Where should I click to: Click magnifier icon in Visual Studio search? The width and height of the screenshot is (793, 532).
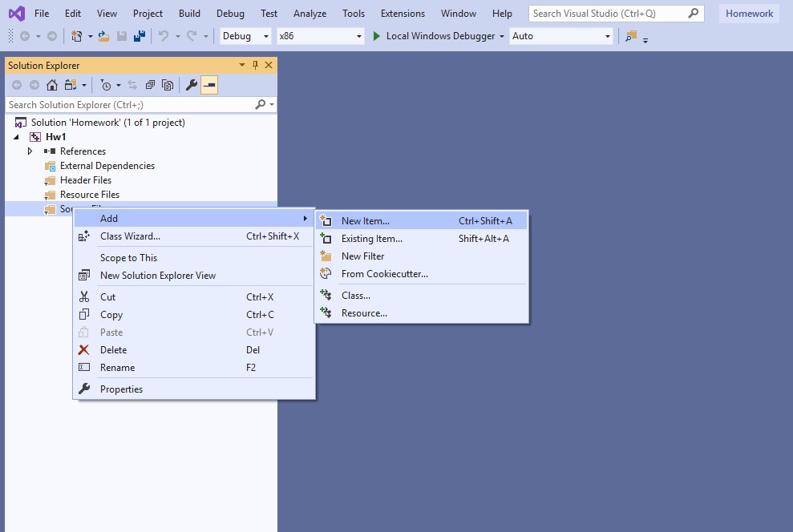694,13
